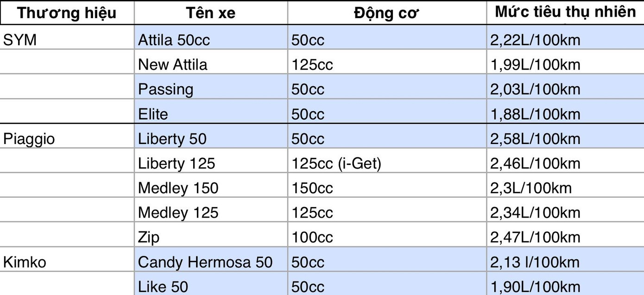Click the "Medley 150" cell
Image resolution: width=644 pixels, height=295 pixels.
click(178, 188)
